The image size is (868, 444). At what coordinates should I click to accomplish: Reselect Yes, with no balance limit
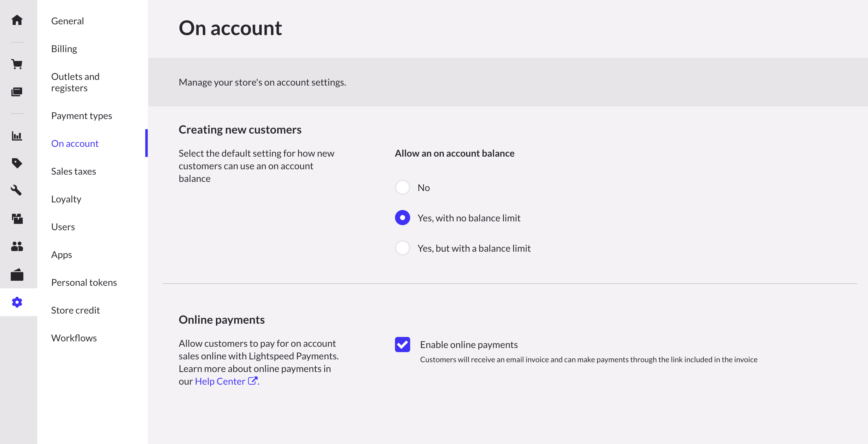pos(402,218)
